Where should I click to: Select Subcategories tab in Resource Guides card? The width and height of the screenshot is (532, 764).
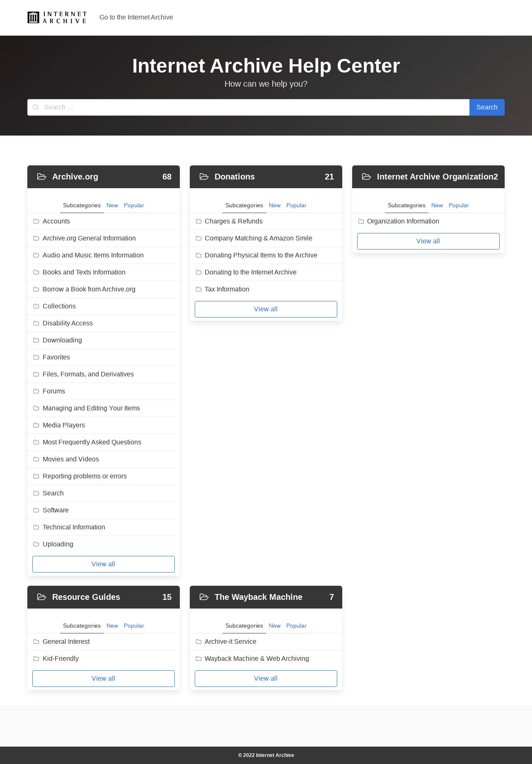click(82, 626)
